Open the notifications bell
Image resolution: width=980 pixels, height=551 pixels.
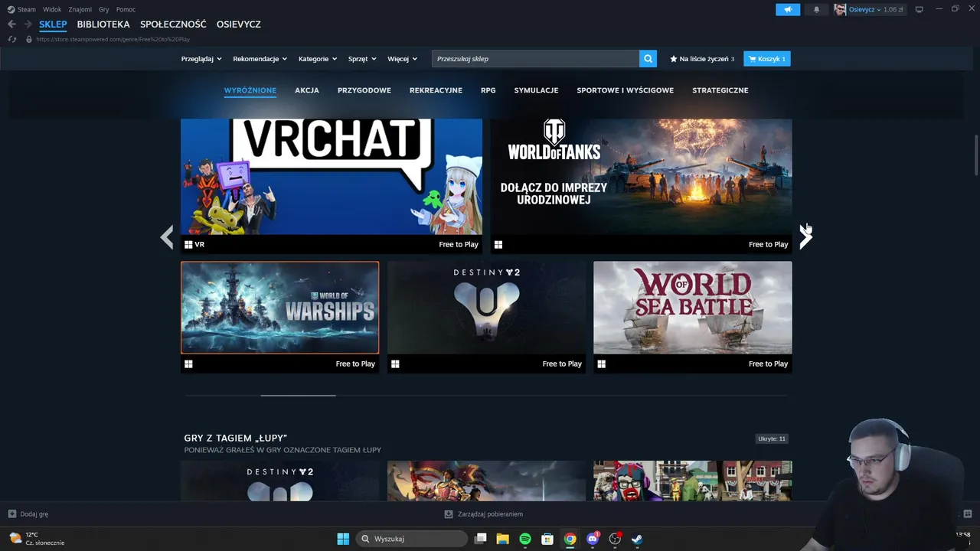816,9
